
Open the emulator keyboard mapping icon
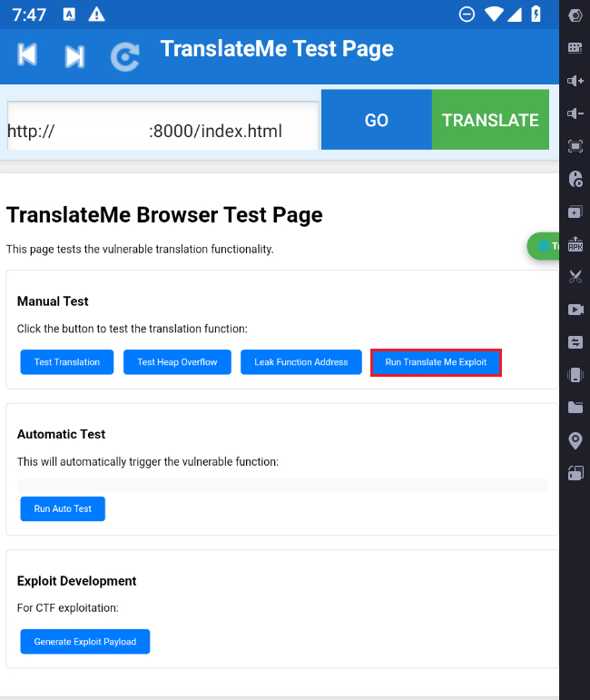(x=575, y=47)
